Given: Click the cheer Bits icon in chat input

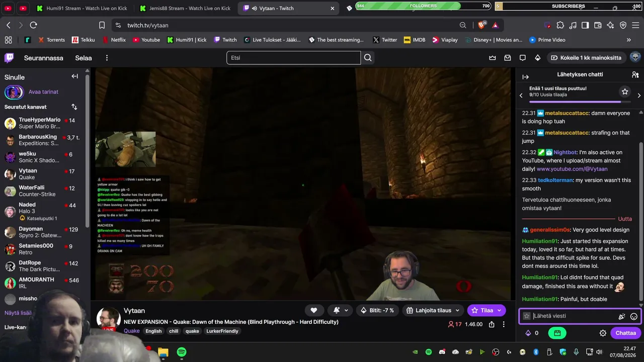Looking at the screenshot, I should click(x=622, y=316).
